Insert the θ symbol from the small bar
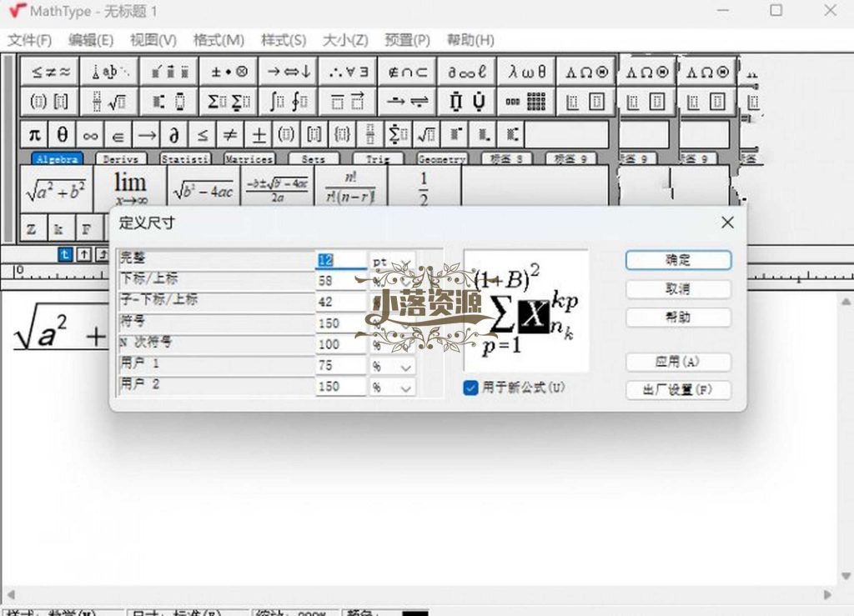Image resolution: width=854 pixels, height=616 pixels. pos(62,134)
